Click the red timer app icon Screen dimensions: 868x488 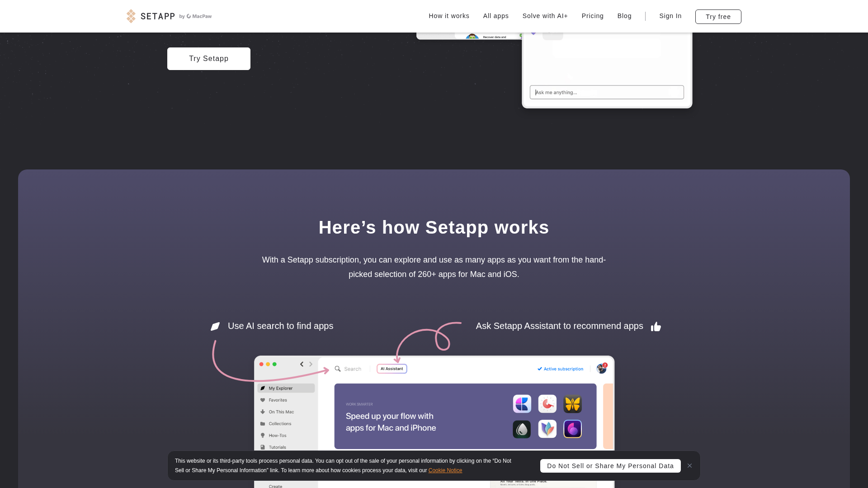pos(547,404)
